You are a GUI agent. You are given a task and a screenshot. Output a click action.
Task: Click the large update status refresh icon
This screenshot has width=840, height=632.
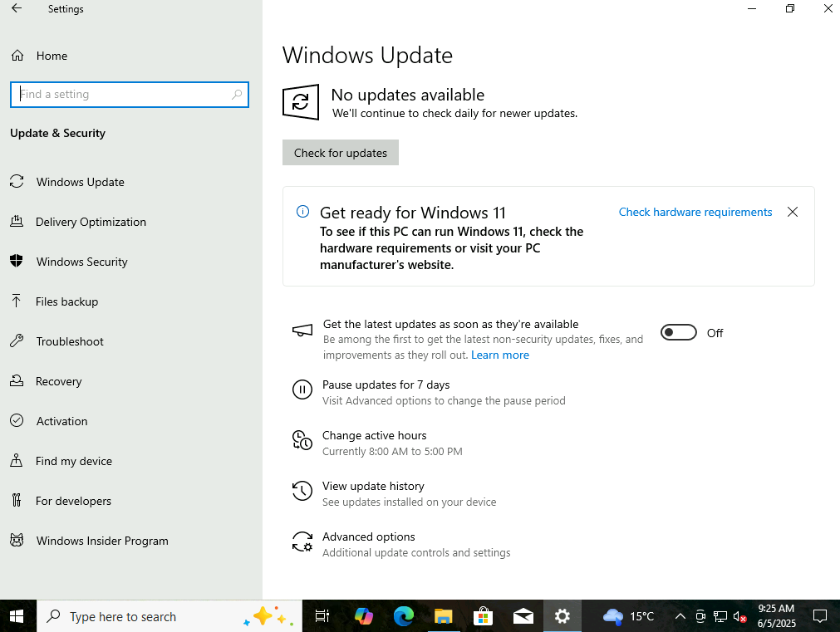[301, 102]
